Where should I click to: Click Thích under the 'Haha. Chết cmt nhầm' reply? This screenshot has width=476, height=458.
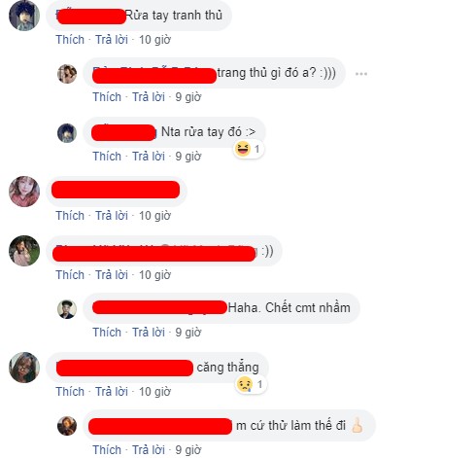[x=107, y=333]
